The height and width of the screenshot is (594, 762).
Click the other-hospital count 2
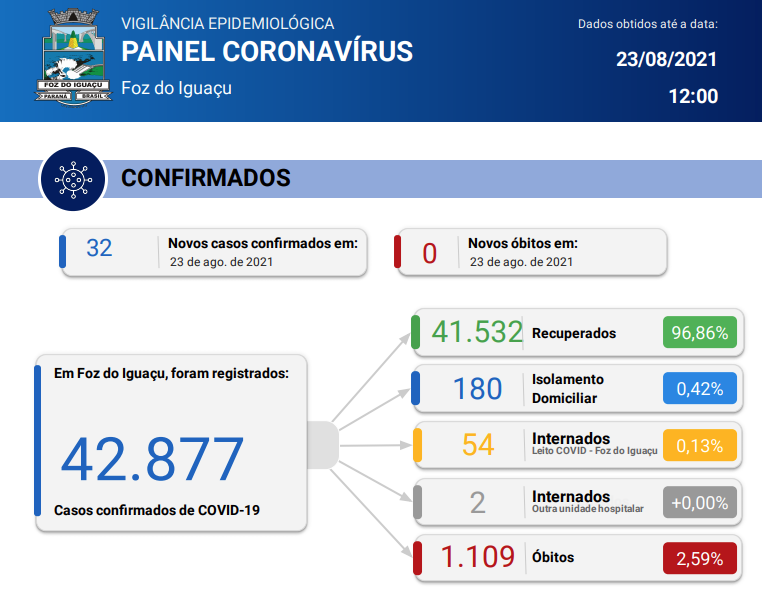click(x=478, y=503)
